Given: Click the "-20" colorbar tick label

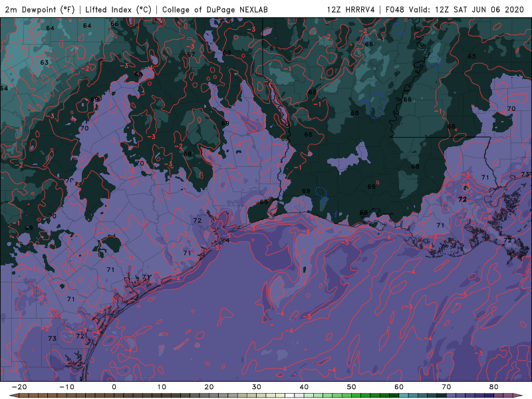Looking at the screenshot, I should 19,387.
